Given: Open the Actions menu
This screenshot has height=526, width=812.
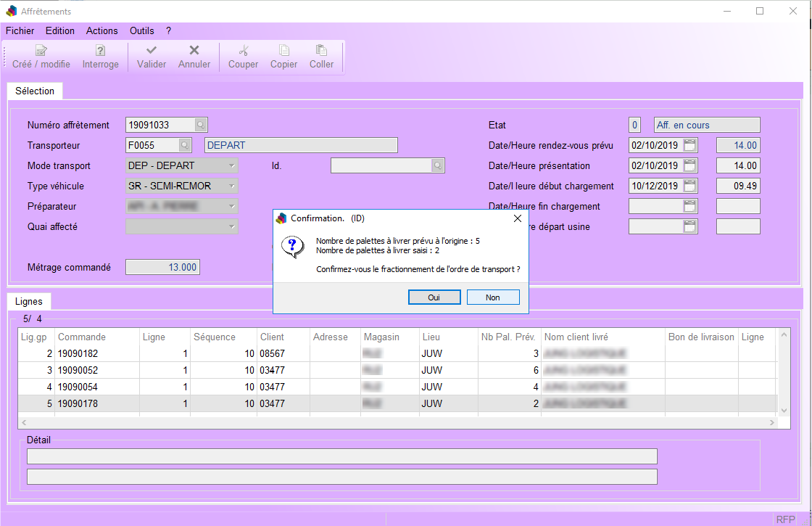Looking at the screenshot, I should coord(102,30).
